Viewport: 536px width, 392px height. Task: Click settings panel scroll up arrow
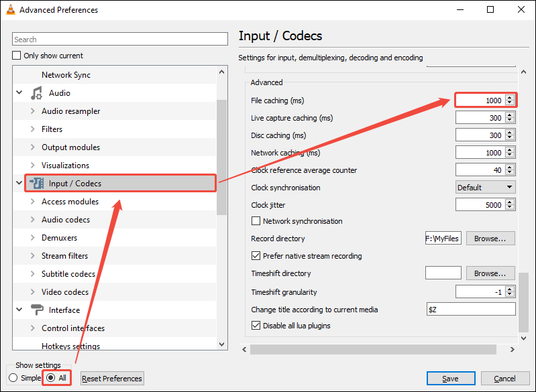tap(523, 72)
